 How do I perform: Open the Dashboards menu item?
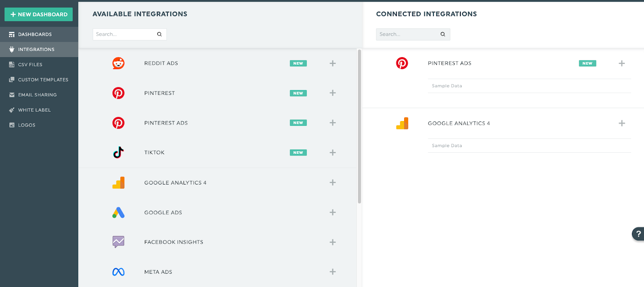35,35
